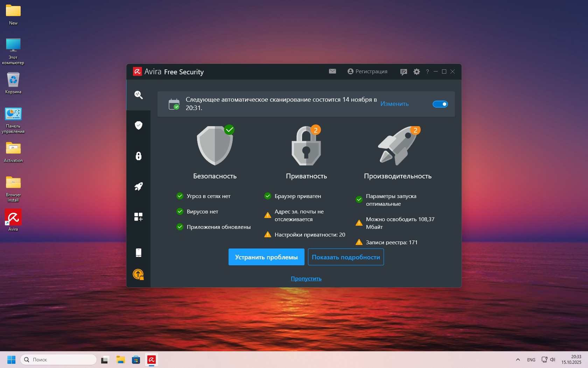Open the Security shield section in sidebar

coord(139,125)
